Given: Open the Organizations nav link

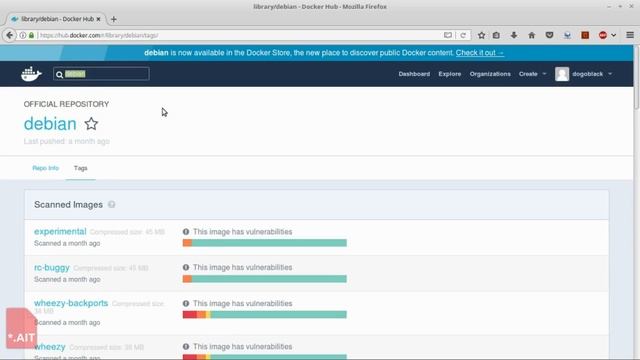Looking at the screenshot, I should point(490,74).
